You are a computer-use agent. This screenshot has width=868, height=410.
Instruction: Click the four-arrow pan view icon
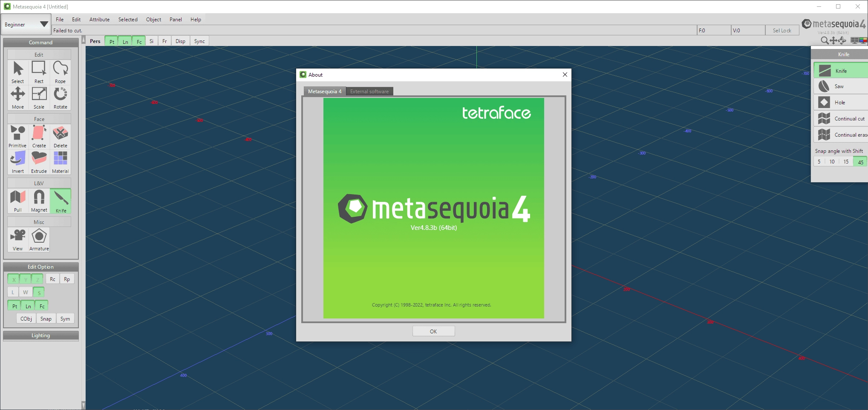click(833, 40)
